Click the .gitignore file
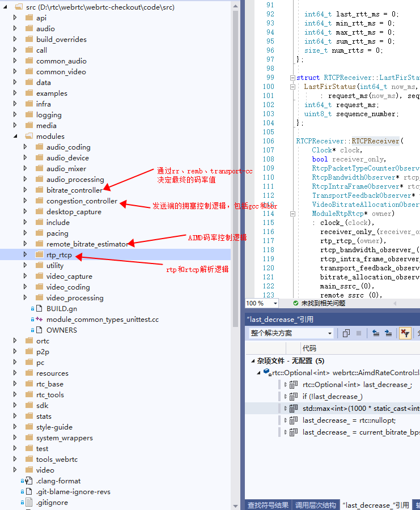Viewport: 420px width, 510px height. [52, 503]
